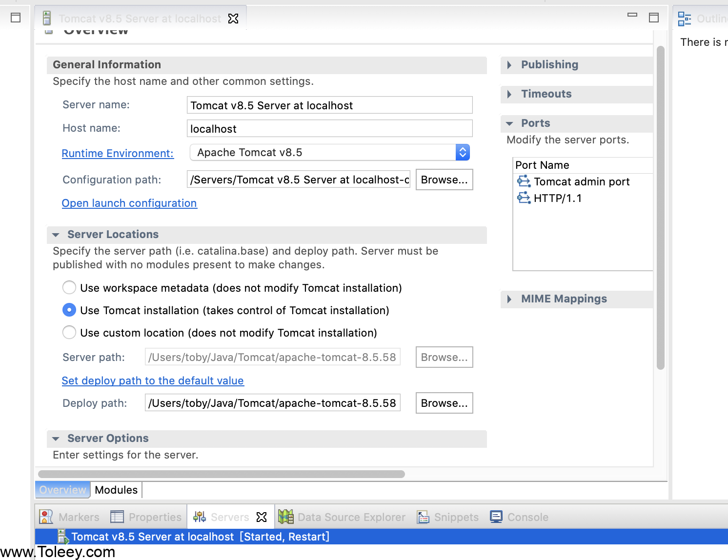Open the Markers tab
Image resolution: width=728 pixels, height=560 pixels.
(69, 517)
